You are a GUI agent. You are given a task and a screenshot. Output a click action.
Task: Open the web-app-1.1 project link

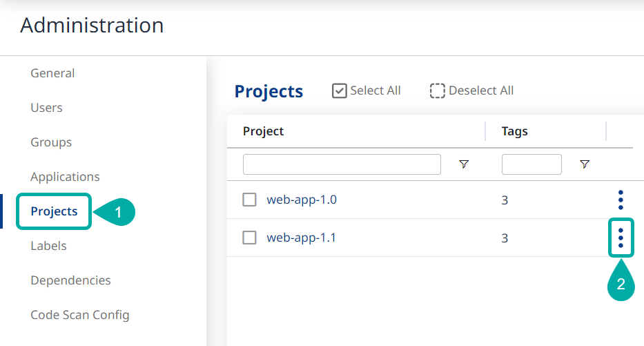(302, 238)
